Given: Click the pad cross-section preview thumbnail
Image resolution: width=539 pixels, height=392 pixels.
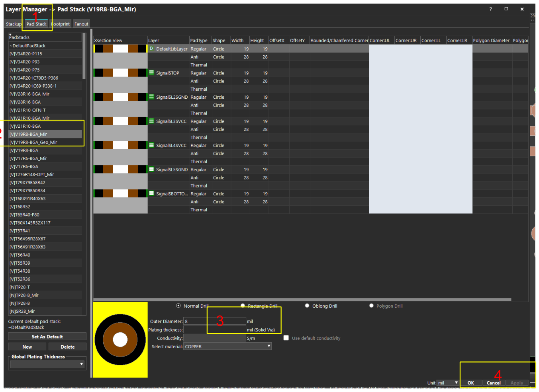Looking at the screenshot, I should pos(120,340).
